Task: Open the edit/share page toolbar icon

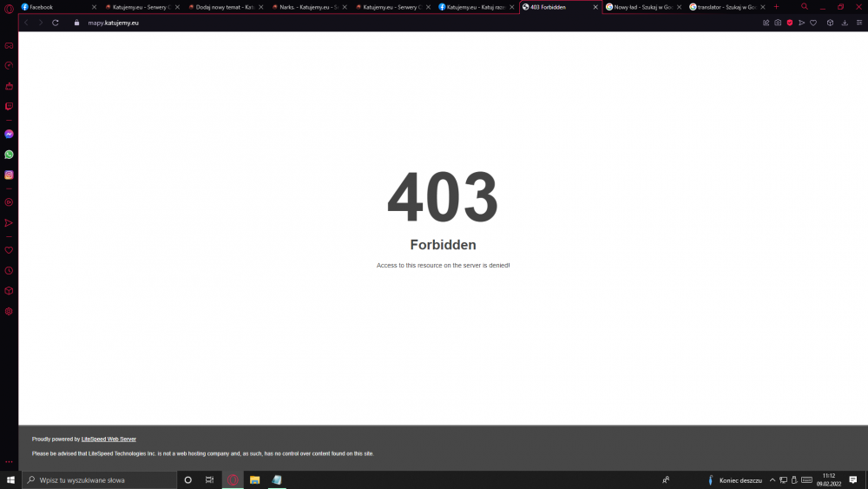Action: (x=766, y=23)
